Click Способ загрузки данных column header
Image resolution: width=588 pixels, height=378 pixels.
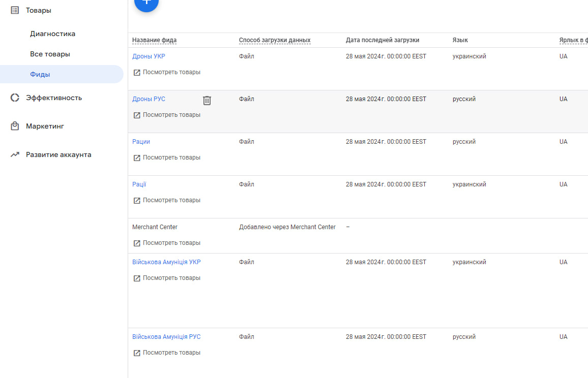click(x=275, y=40)
